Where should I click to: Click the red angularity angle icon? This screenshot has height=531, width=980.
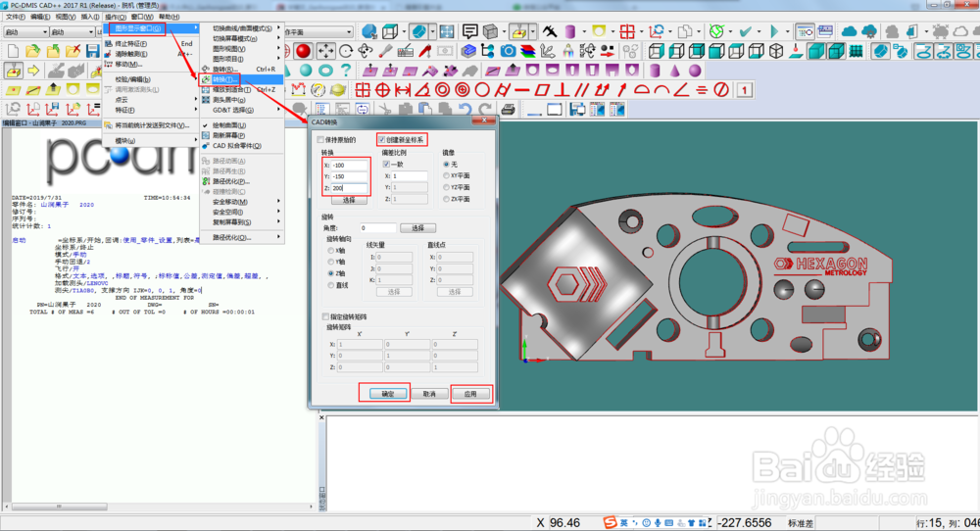tap(681, 90)
